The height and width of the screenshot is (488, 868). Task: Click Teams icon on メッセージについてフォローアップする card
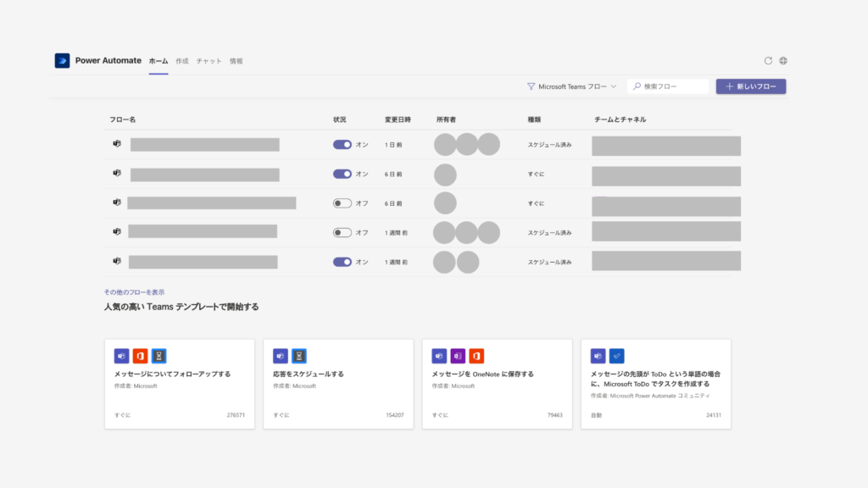point(122,356)
